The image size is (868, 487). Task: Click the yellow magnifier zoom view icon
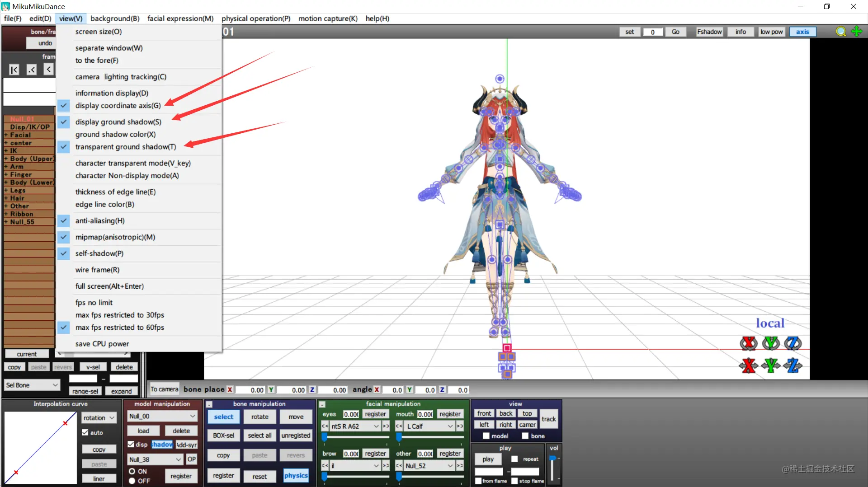pyautogui.click(x=841, y=32)
